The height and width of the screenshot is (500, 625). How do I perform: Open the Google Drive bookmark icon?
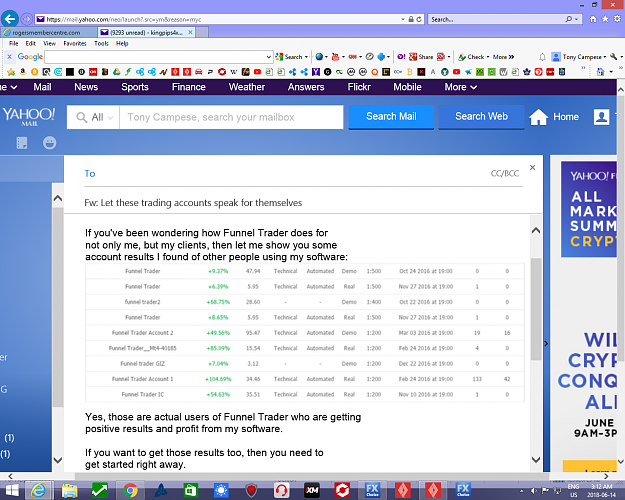coord(116,72)
